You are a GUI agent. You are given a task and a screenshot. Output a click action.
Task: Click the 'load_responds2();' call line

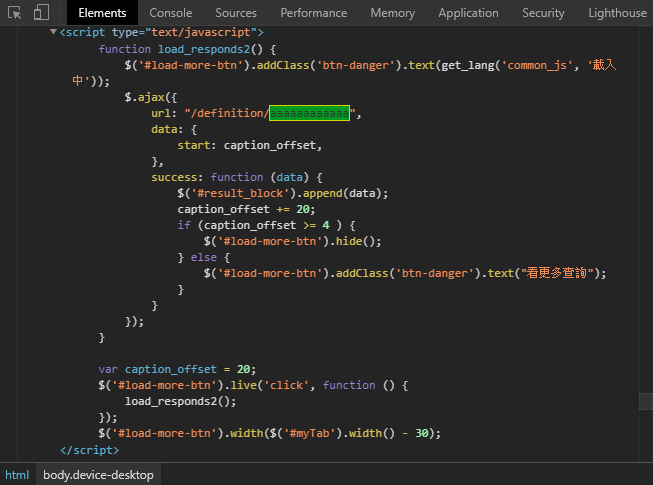pos(180,401)
